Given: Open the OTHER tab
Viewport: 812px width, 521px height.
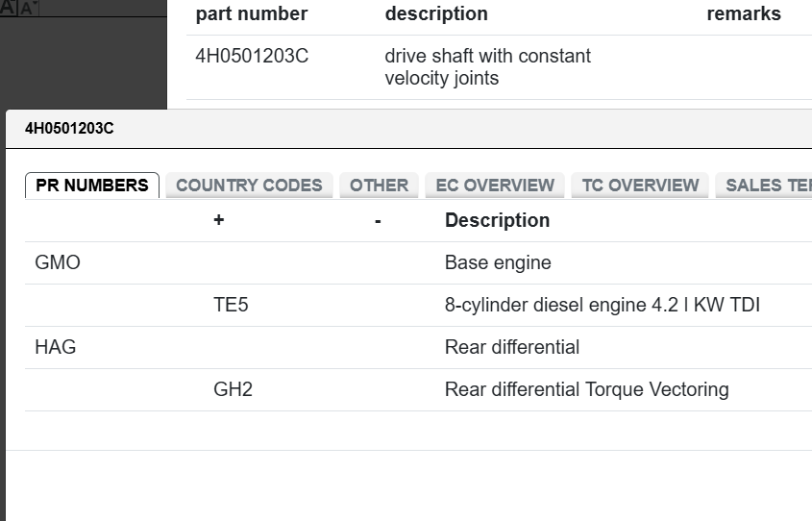Looking at the screenshot, I should [x=379, y=186].
